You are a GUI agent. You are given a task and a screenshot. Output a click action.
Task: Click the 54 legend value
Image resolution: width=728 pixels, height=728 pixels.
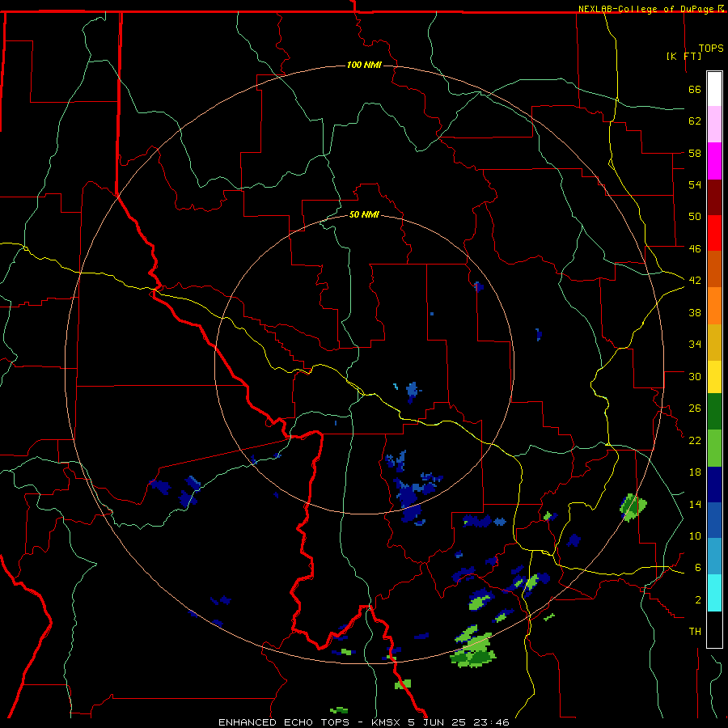tap(695, 184)
